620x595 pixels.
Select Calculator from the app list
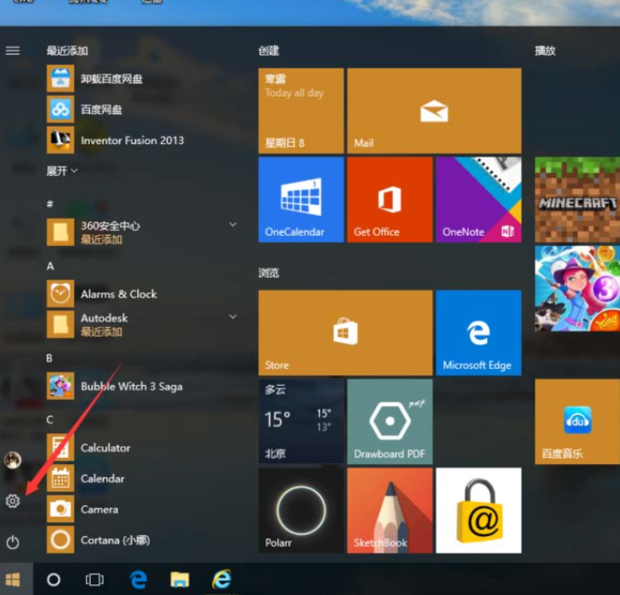coord(105,448)
